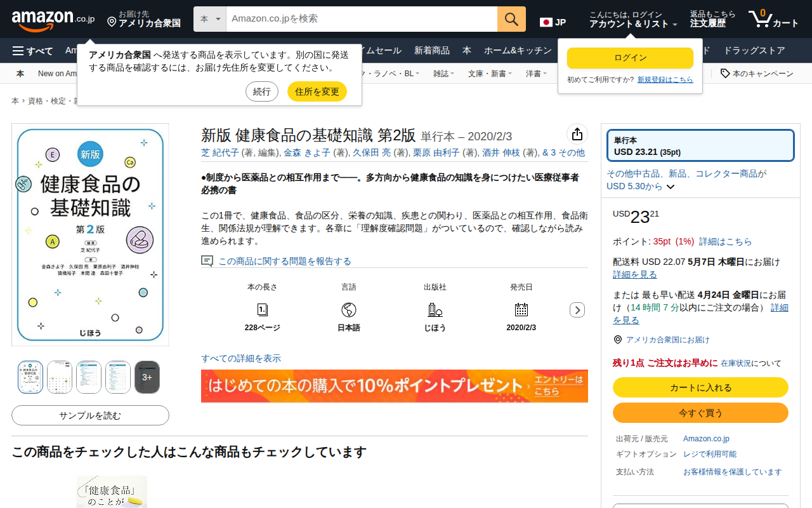This screenshot has width=812, height=508.
Task: Open author 久保田 亮 link
Action: tap(372, 152)
